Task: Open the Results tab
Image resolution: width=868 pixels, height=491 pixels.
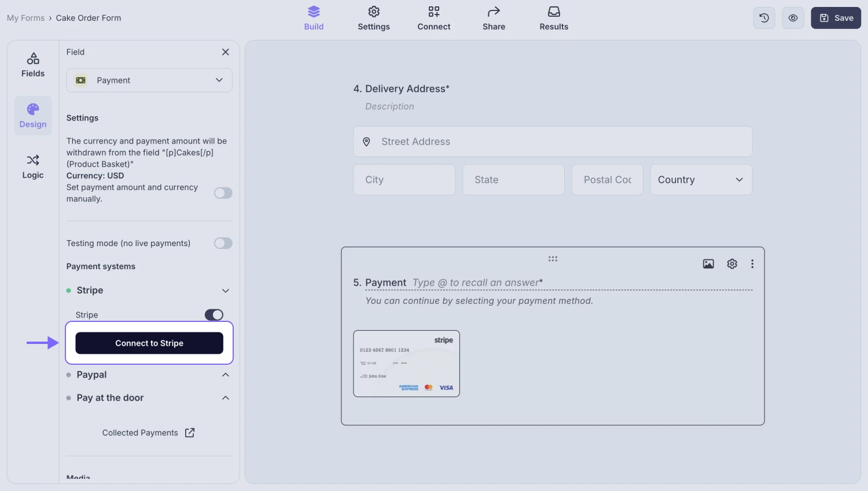Action: tap(553, 18)
